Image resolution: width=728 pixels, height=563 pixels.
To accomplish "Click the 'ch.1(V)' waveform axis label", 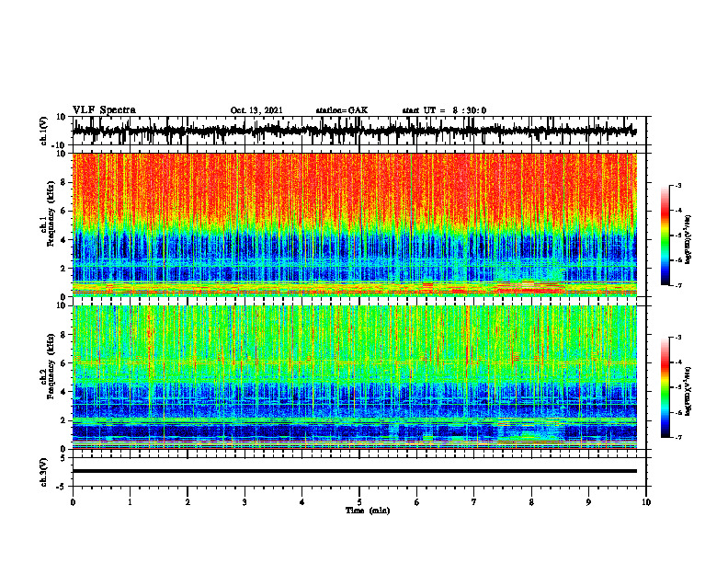I will tap(44, 131).
